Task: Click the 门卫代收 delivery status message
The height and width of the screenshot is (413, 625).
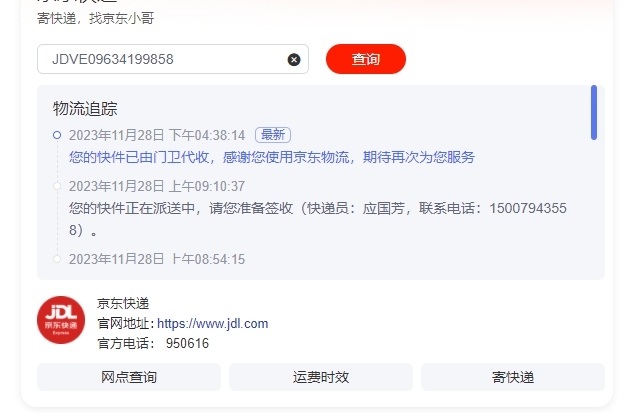Action: (272, 157)
